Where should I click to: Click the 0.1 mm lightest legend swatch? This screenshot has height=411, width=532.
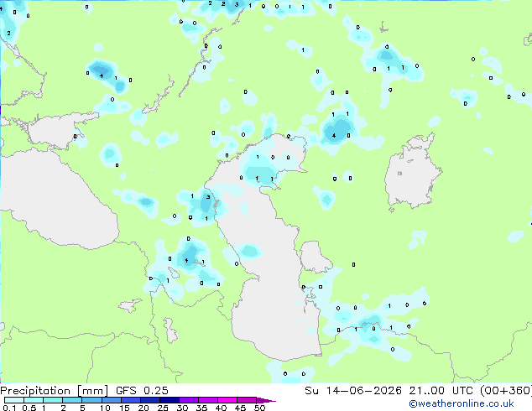point(14,400)
